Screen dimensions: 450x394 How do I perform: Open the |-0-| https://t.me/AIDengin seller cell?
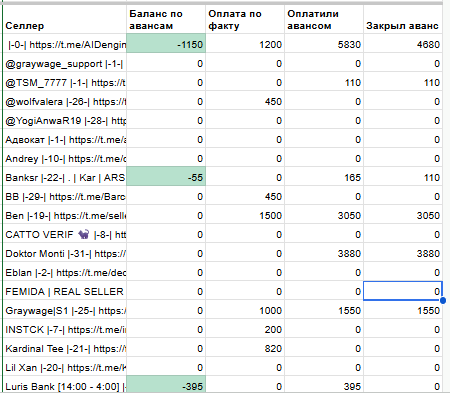65,43
